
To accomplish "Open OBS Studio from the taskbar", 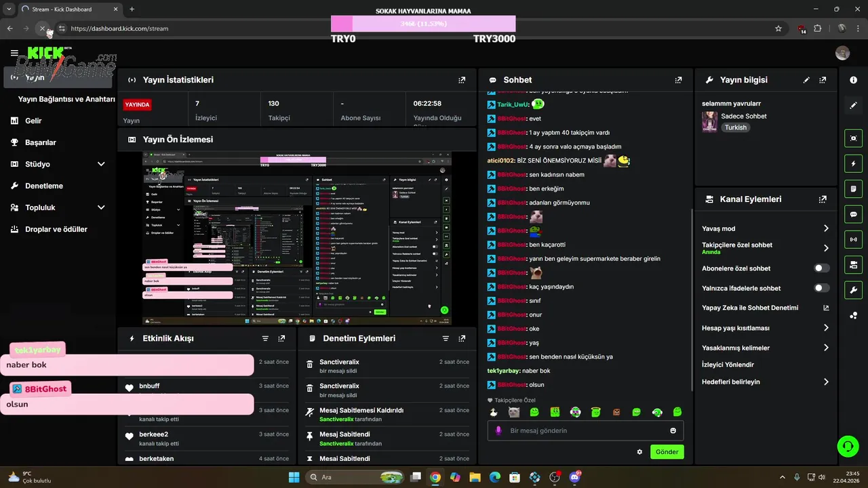I will tap(555, 477).
